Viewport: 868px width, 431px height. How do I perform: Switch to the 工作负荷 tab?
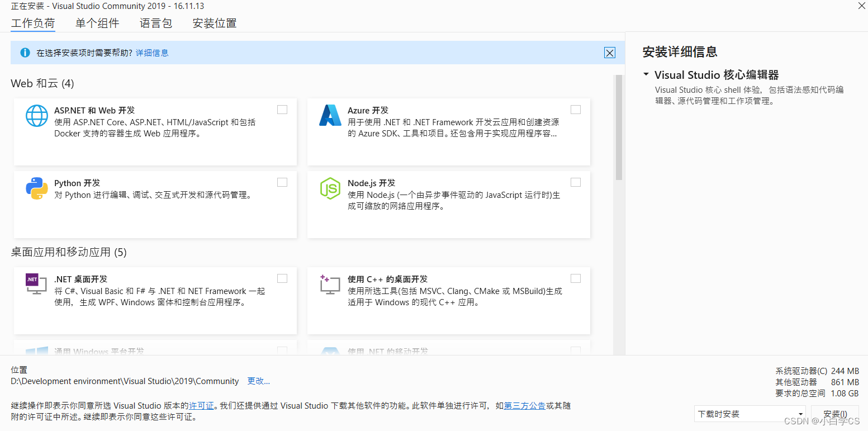pos(33,23)
